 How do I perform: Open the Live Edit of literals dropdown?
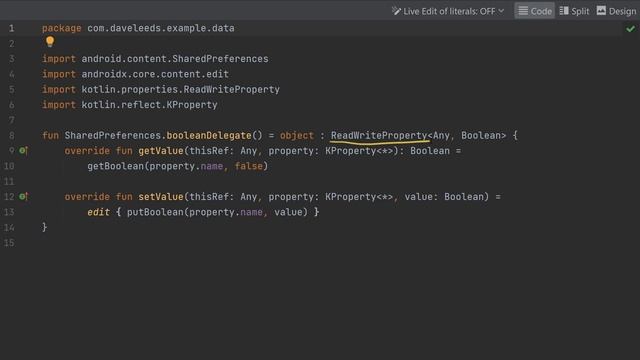448,11
